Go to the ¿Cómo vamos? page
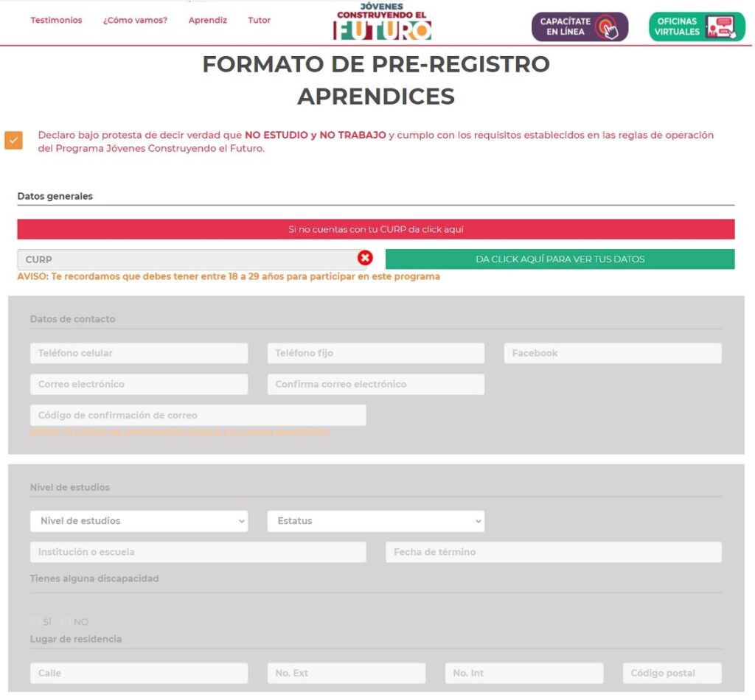This screenshot has height=700, width=755. coord(136,20)
